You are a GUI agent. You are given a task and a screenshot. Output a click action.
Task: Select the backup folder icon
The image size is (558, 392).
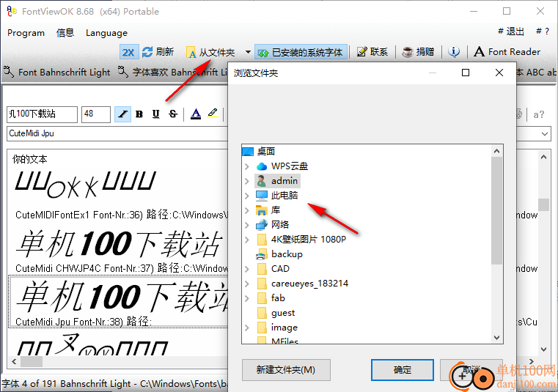point(262,254)
